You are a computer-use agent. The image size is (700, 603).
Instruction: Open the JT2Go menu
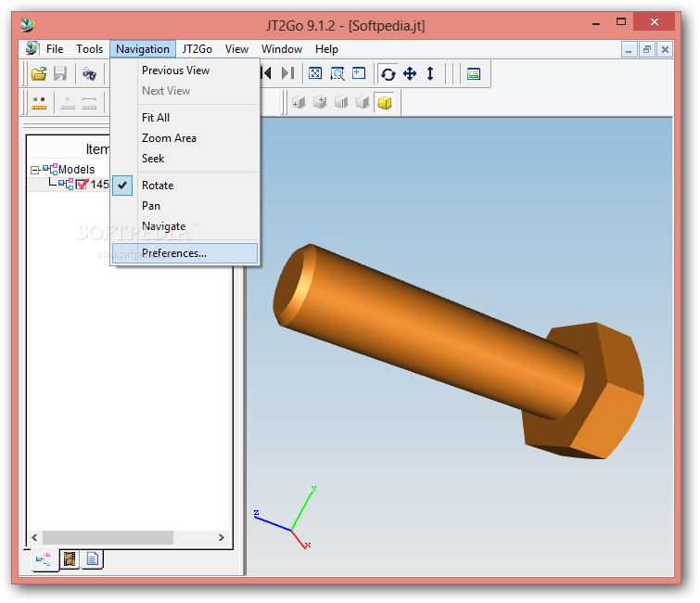(x=197, y=48)
